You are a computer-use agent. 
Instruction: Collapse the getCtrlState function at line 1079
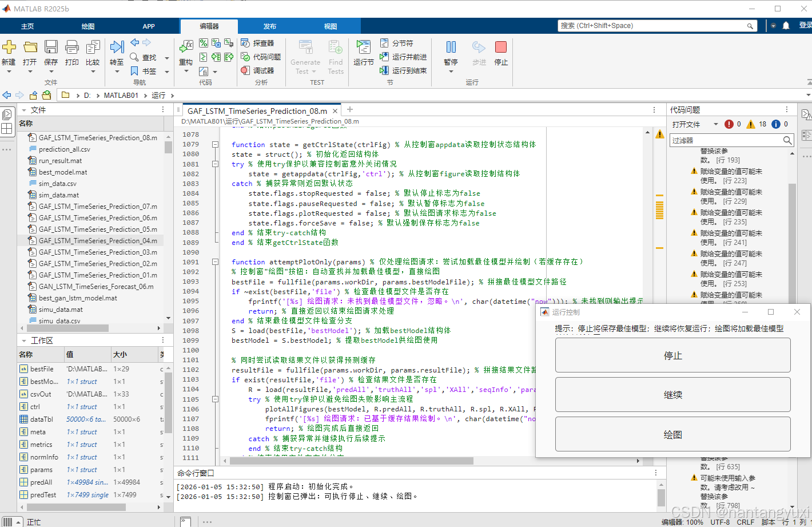[x=216, y=145]
